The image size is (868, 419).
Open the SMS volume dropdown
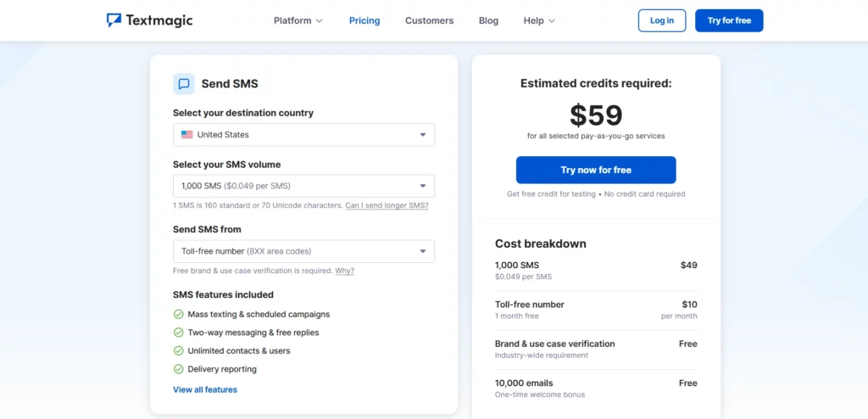click(x=304, y=186)
